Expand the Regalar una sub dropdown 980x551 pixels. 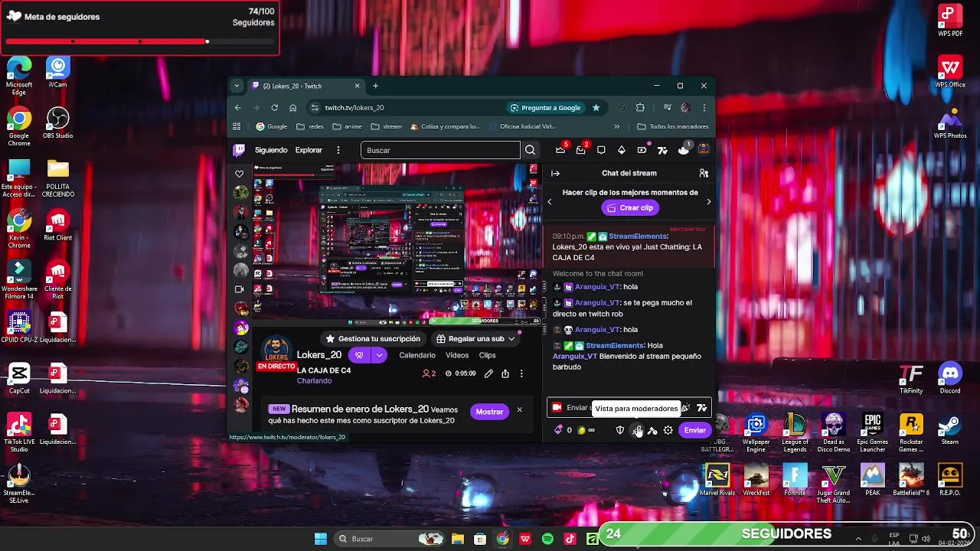[x=511, y=339]
